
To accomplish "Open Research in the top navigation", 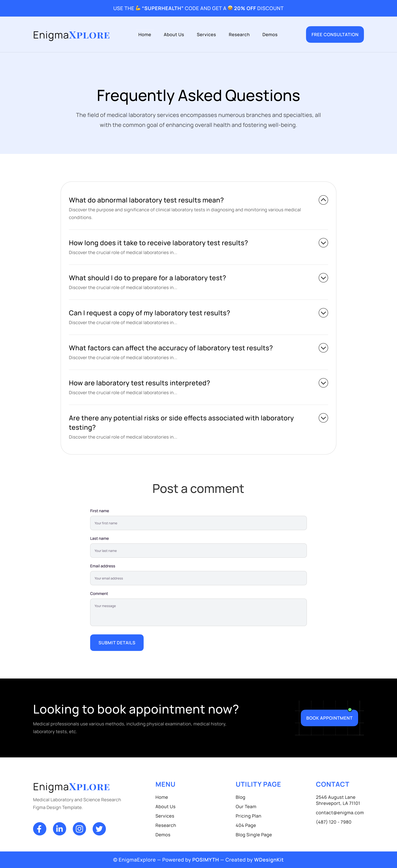I will [239, 35].
